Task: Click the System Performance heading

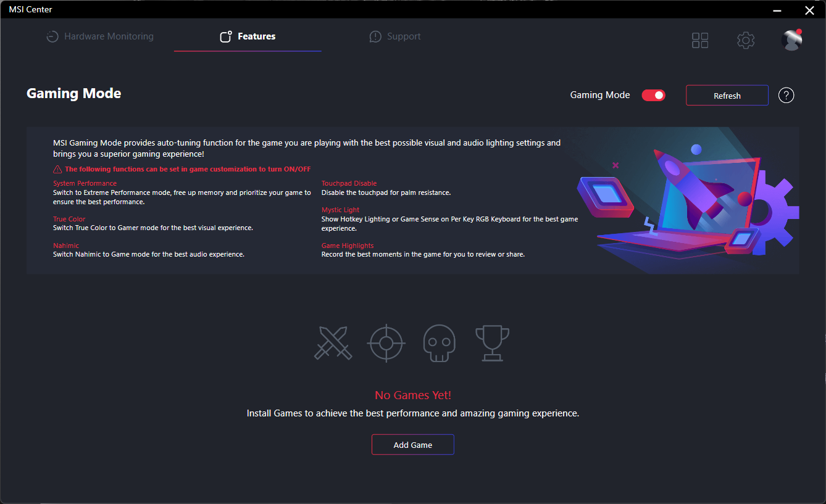Action: click(85, 183)
